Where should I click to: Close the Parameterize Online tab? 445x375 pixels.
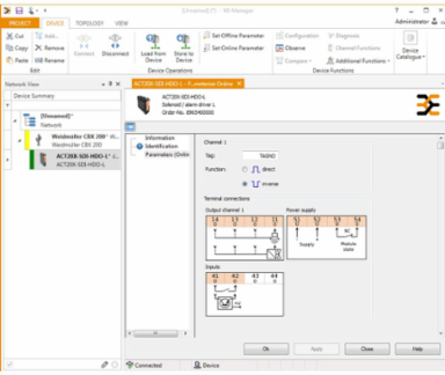tap(239, 84)
